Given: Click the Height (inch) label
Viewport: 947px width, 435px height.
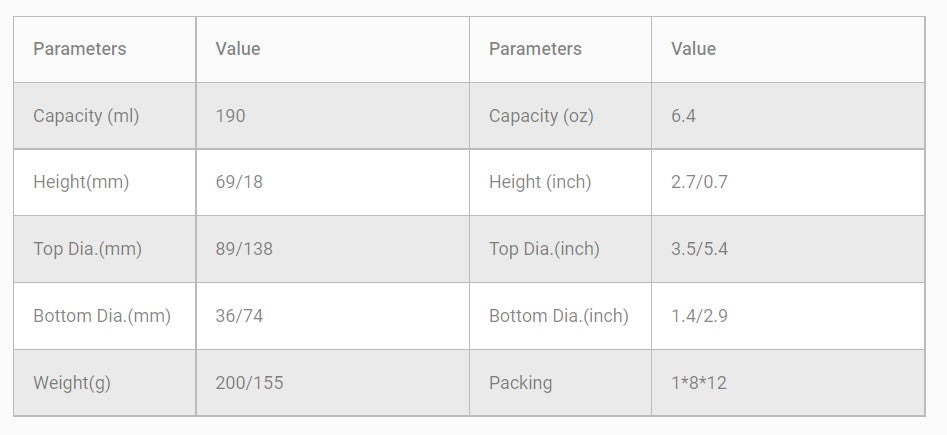Looking at the screenshot, I should [540, 182].
